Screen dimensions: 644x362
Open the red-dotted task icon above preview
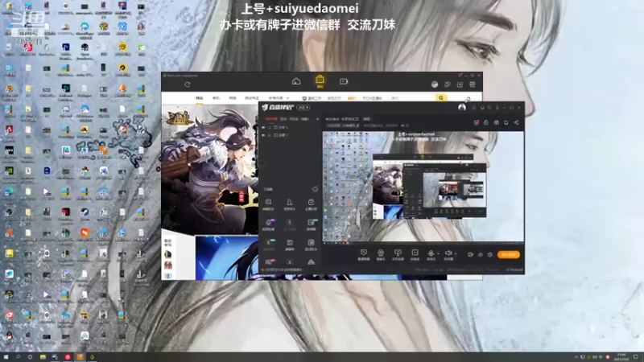pyautogui.click(x=477, y=122)
